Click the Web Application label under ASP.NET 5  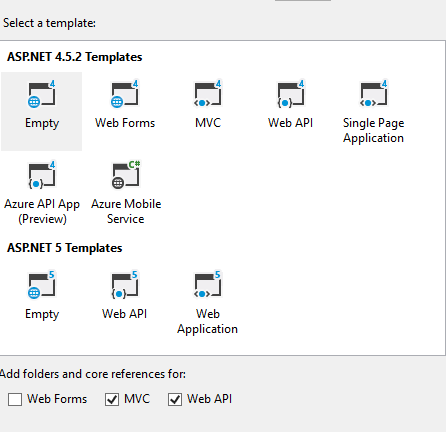point(207,321)
